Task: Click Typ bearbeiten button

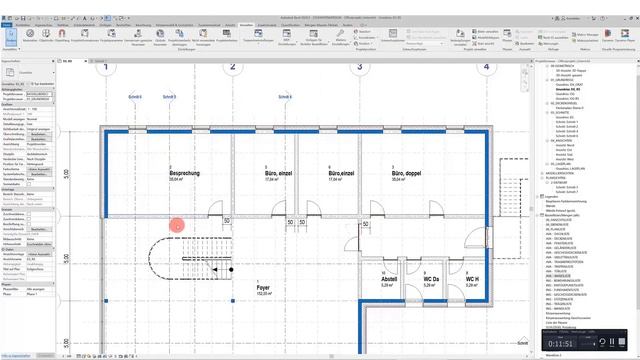Action: pyautogui.click(x=42, y=84)
